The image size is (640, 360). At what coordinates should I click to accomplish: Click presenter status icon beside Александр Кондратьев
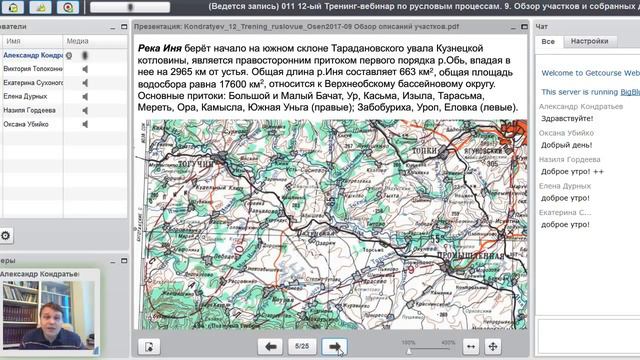[69, 56]
